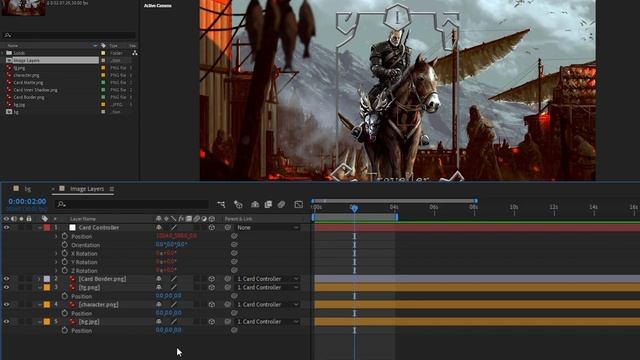Expand the Solids folder in Project panel
The height and width of the screenshot is (360, 640).
pyautogui.click(x=3, y=53)
